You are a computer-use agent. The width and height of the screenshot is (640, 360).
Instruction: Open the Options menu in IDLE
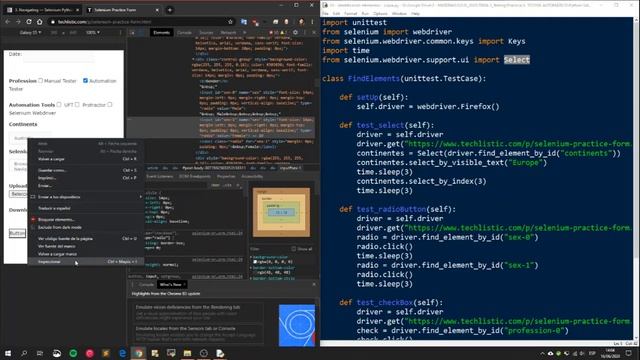click(x=380, y=13)
